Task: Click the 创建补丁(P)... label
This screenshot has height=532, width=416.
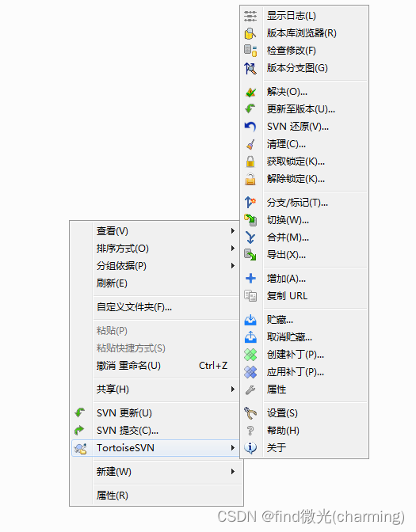Action: pos(296,355)
